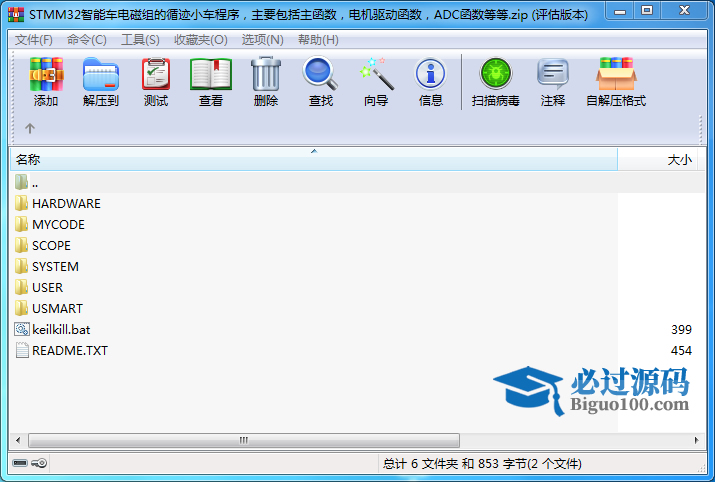Open the File (文件) menu
The height and width of the screenshot is (482, 715).
click(x=34, y=40)
